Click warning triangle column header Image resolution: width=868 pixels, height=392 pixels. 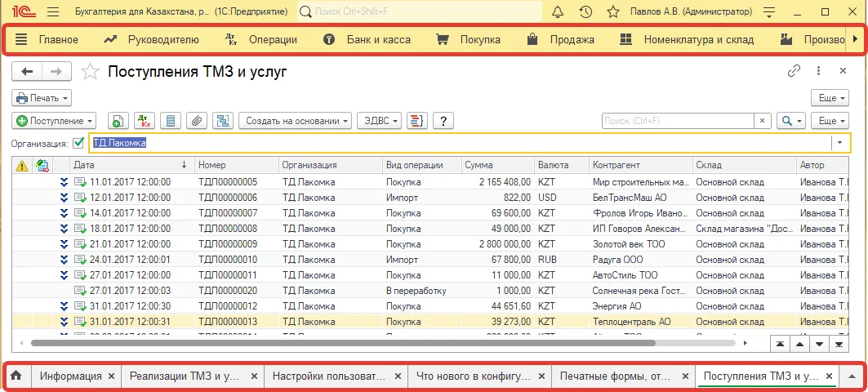[x=21, y=165]
